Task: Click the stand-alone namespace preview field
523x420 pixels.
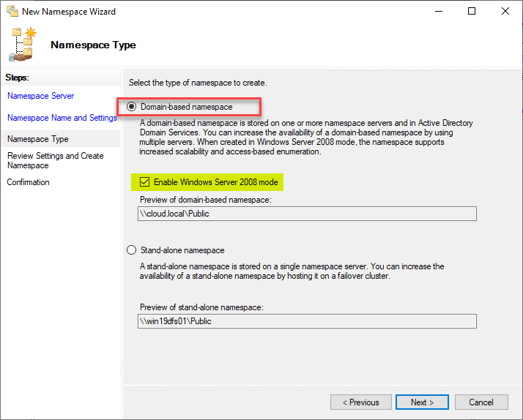Action: [307, 321]
